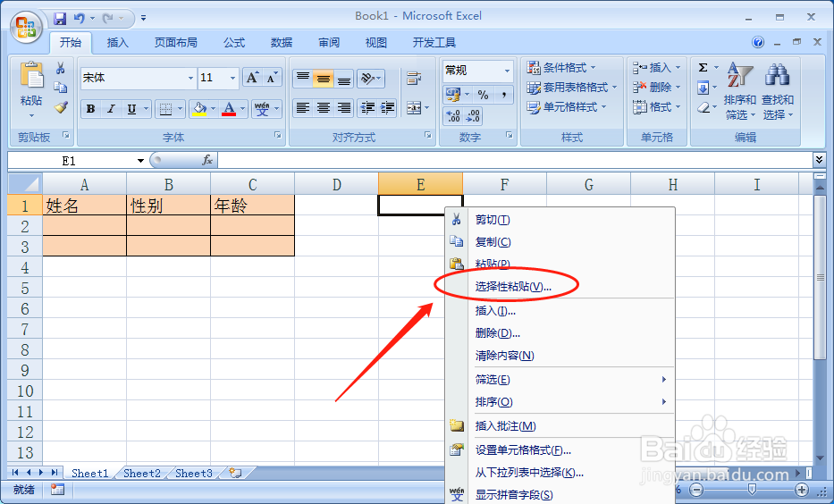
Task: Click 插入 in the cells group
Action: tap(656, 68)
